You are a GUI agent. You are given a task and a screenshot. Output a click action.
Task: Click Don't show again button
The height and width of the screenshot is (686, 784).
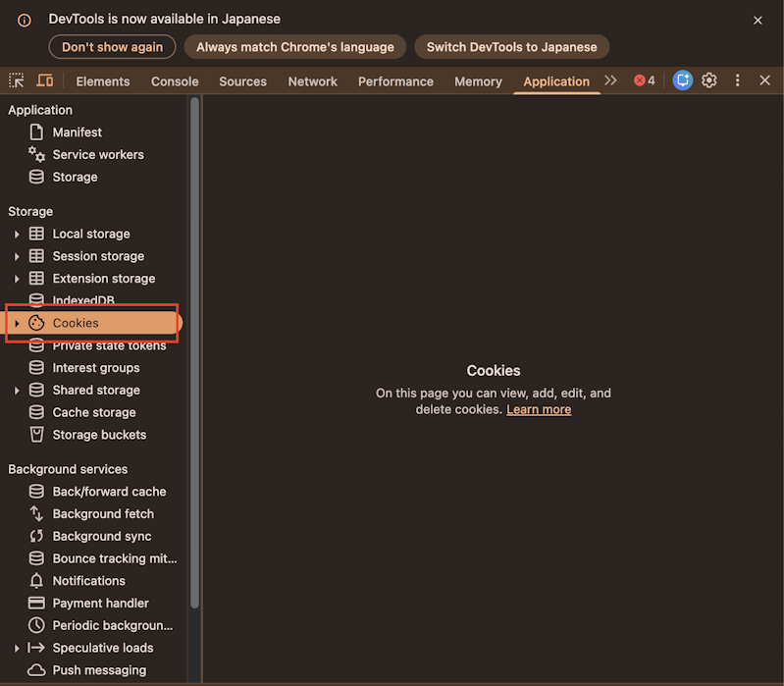(x=112, y=47)
